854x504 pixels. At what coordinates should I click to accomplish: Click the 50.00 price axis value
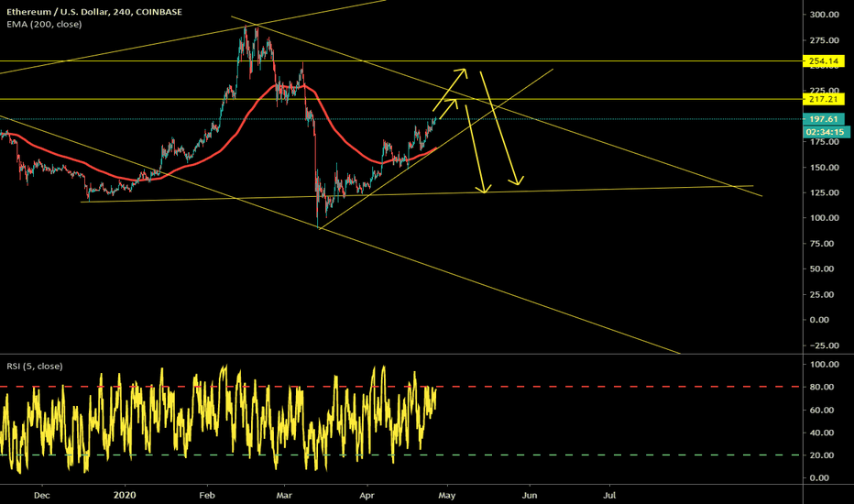tap(822, 268)
